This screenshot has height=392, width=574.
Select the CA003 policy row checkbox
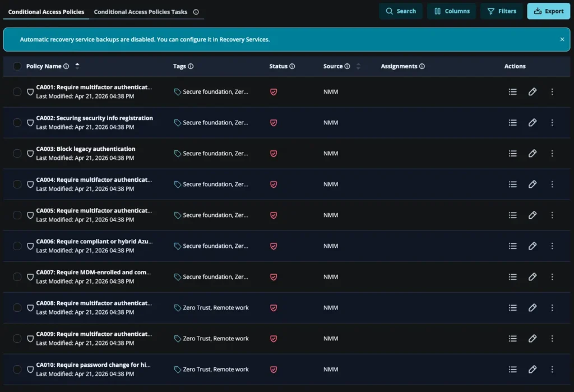point(17,153)
